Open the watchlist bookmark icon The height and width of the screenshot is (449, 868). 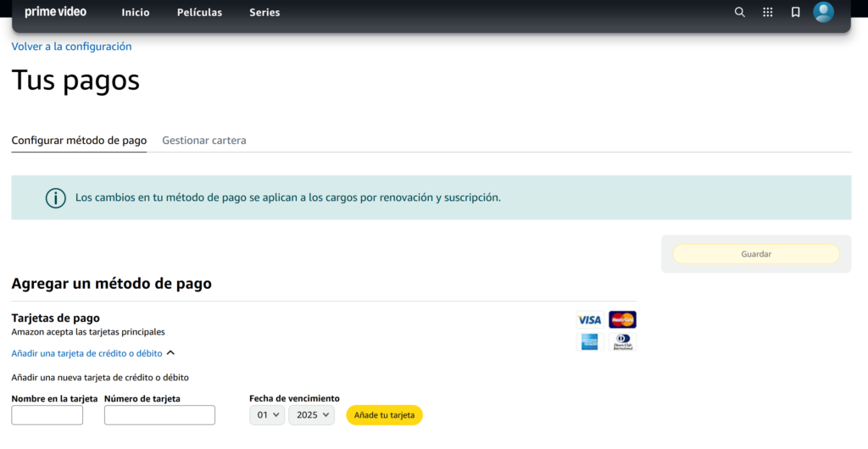tap(795, 12)
